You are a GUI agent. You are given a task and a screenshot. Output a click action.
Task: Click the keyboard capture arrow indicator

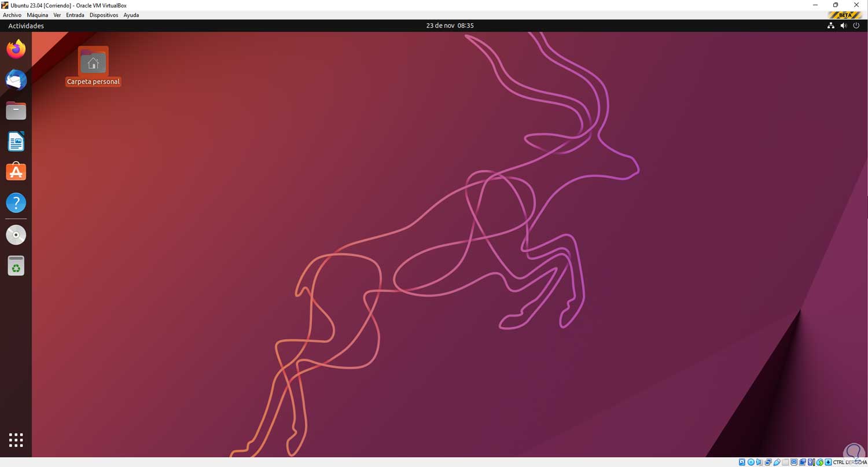click(x=828, y=462)
